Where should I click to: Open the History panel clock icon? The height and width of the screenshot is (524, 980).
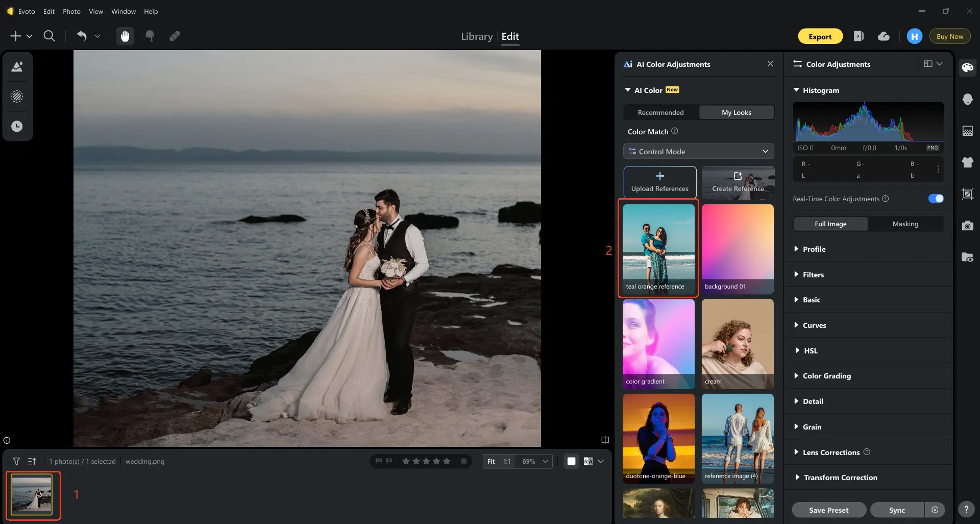coord(17,126)
